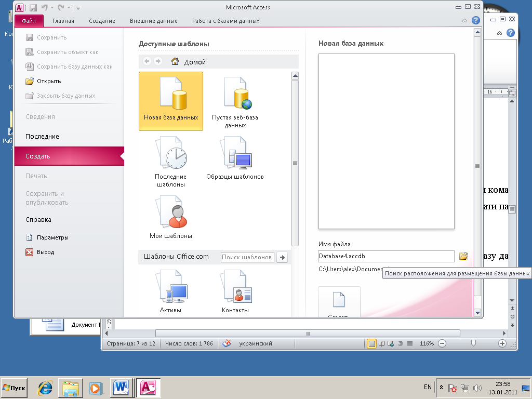Select Создать in the backstage menu
The image size is (532, 399).
(x=69, y=156)
